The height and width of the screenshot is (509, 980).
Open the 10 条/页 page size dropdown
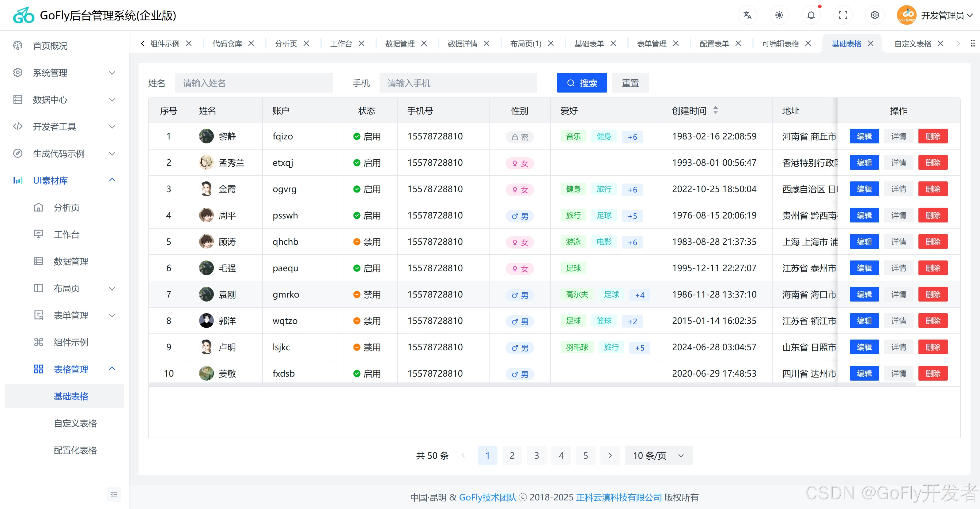658,455
